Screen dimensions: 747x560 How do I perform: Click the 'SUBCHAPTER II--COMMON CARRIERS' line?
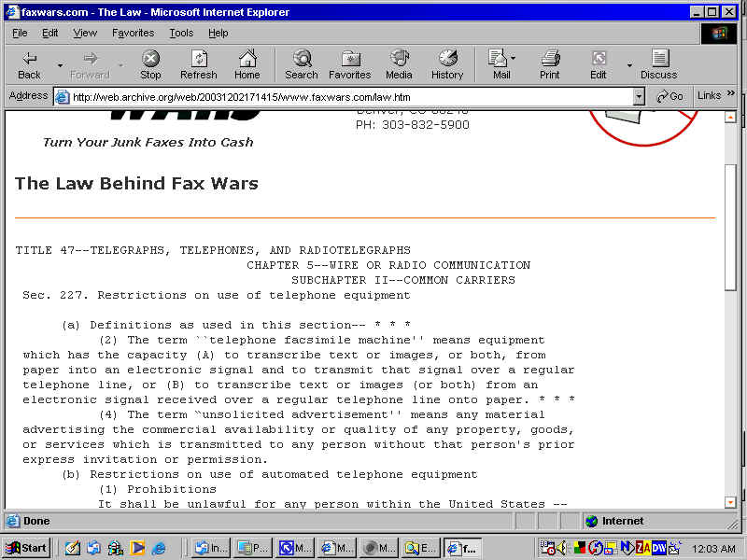click(x=403, y=280)
